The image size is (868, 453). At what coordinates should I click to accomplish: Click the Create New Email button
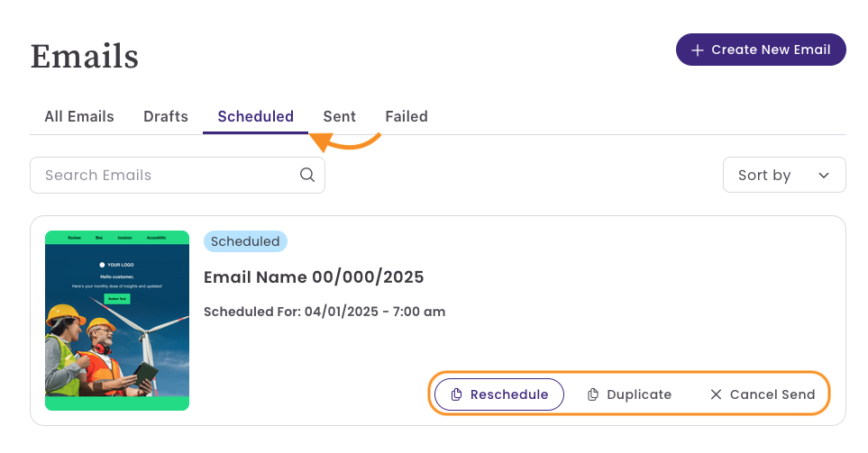point(761,50)
